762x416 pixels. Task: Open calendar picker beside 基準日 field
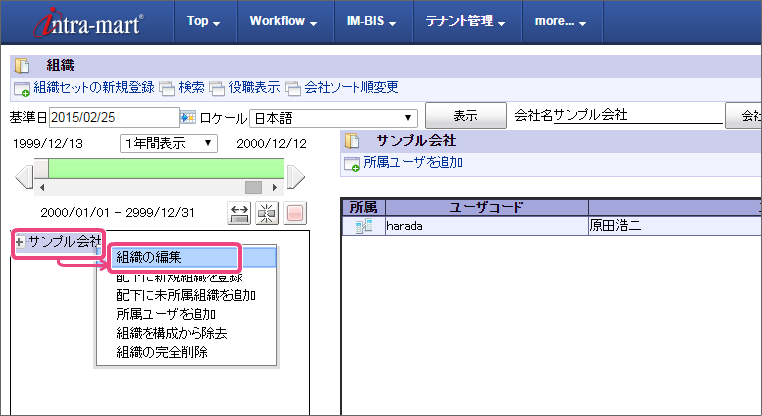pos(188,116)
